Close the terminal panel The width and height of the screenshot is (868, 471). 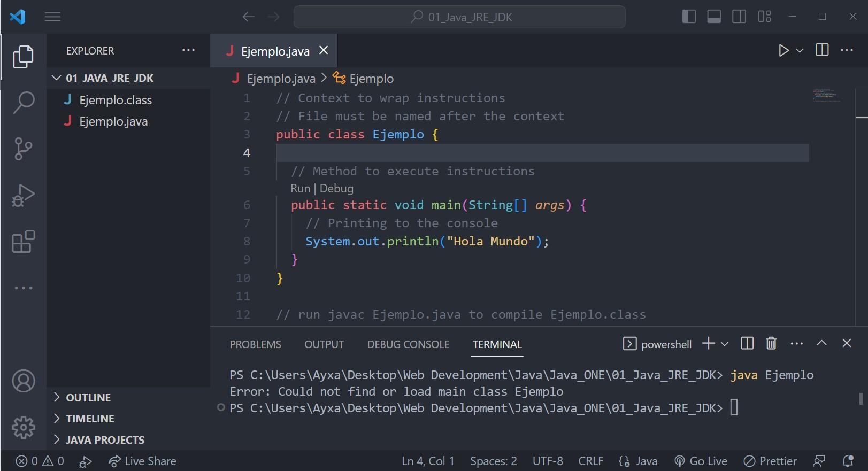point(847,343)
